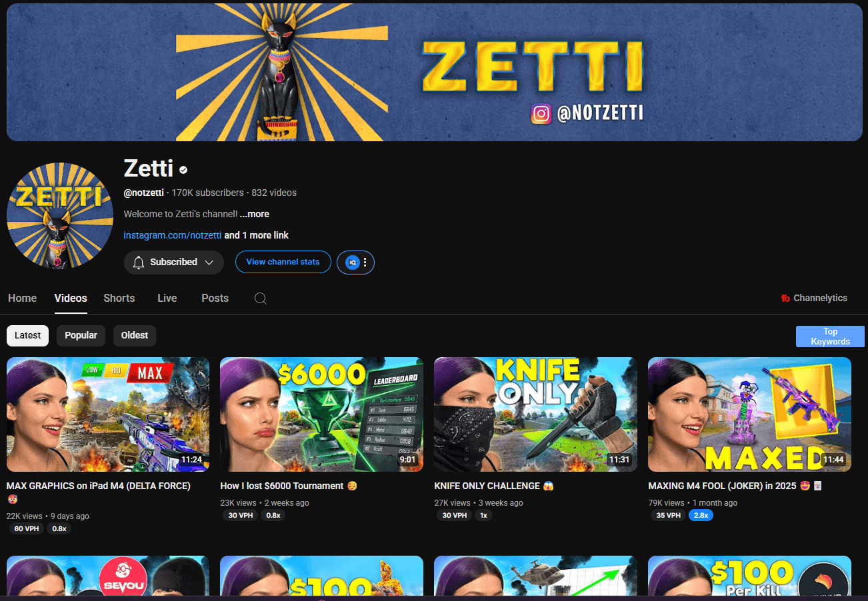Open second-row thumbnail showing $100 Per Kill
The width and height of the screenshot is (868, 601).
point(749,576)
